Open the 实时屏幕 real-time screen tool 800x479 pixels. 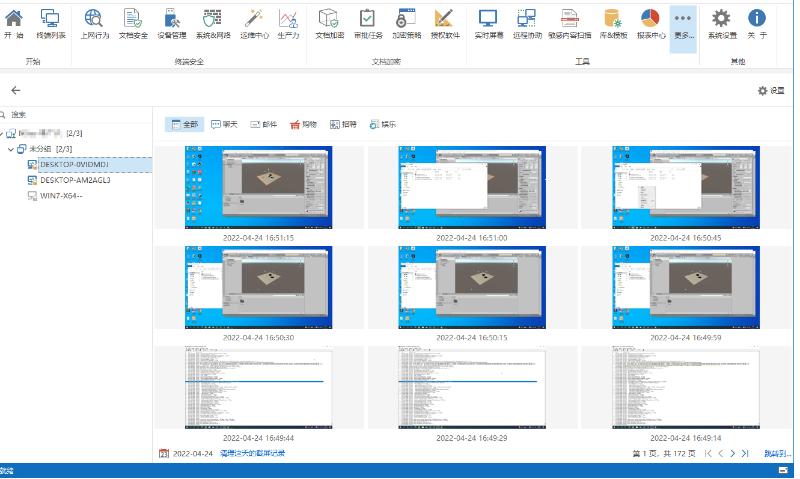pos(488,24)
